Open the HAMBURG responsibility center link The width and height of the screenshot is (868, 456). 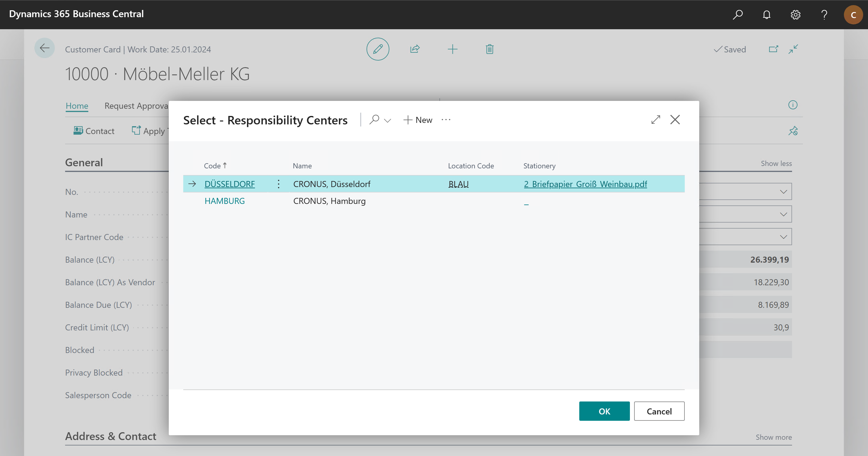225,201
